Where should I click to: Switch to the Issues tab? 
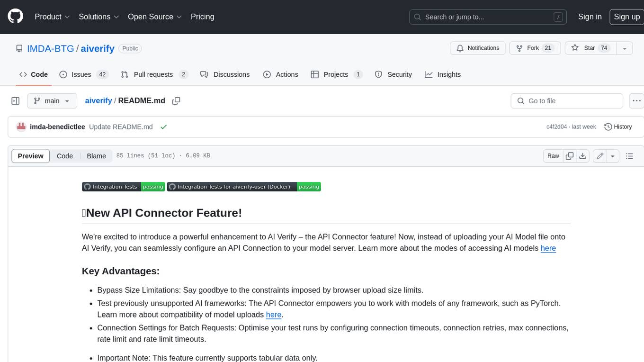pos(84,74)
